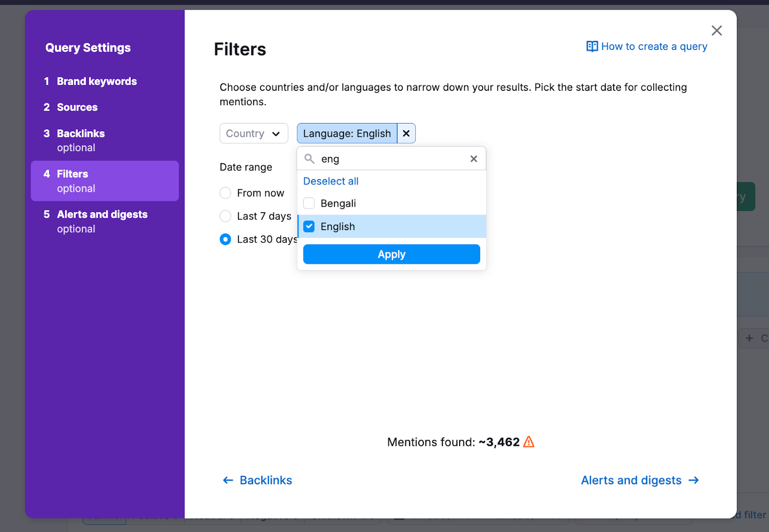Click the search magnifier icon in language search
Screen dimensions: 769x532
tap(310, 159)
